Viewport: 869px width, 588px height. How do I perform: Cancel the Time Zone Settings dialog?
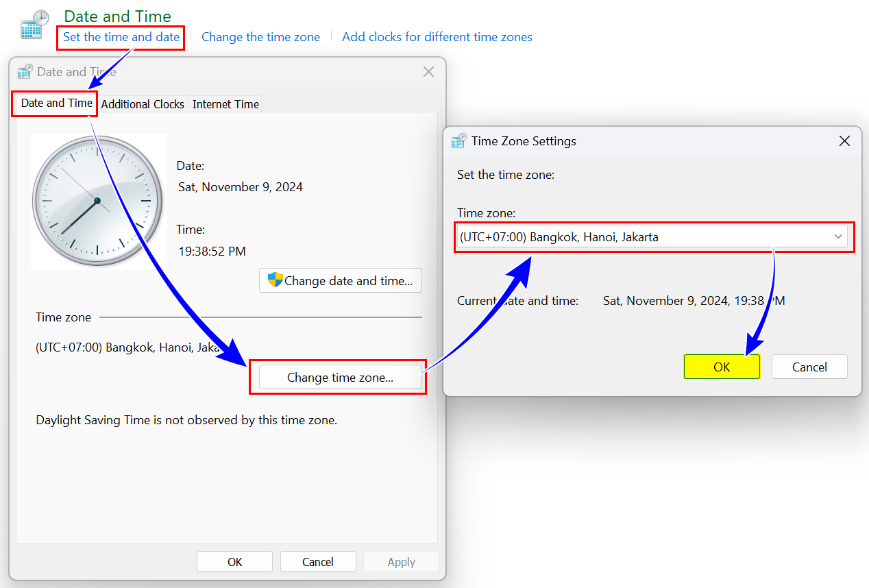pos(809,367)
